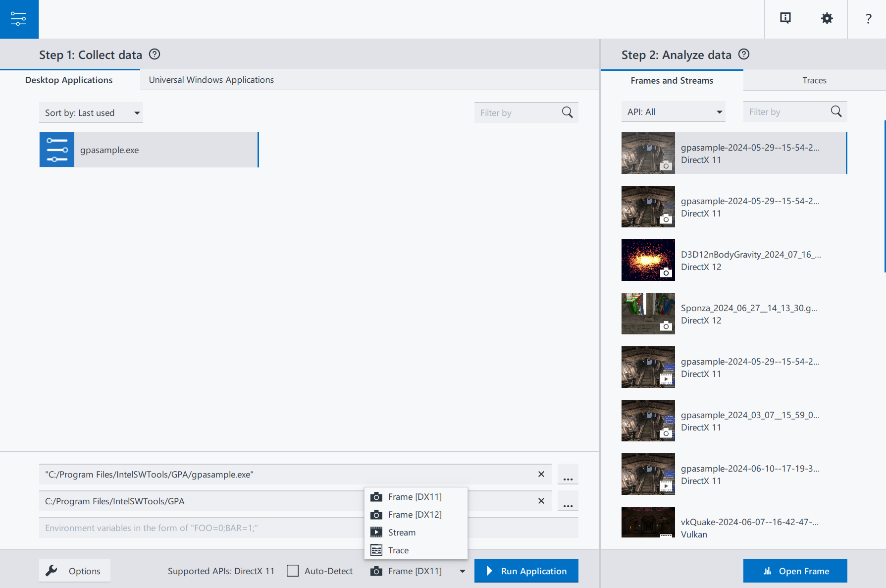This screenshot has width=886, height=588.
Task: Click the Options button
Action: (75, 571)
